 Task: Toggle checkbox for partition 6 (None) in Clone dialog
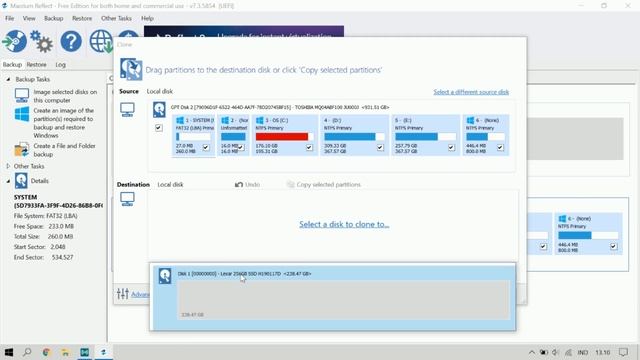(500, 147)
